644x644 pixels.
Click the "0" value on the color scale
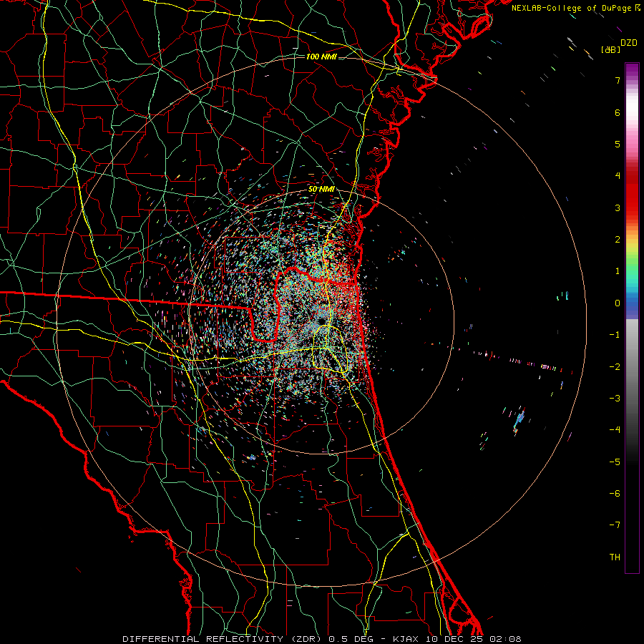click(618, 303)
